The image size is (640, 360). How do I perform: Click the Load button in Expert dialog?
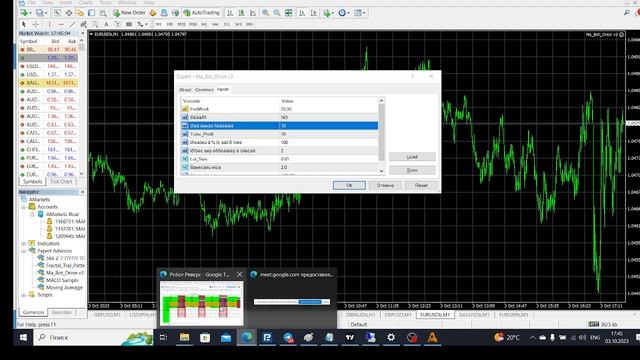tap(412, 157)
